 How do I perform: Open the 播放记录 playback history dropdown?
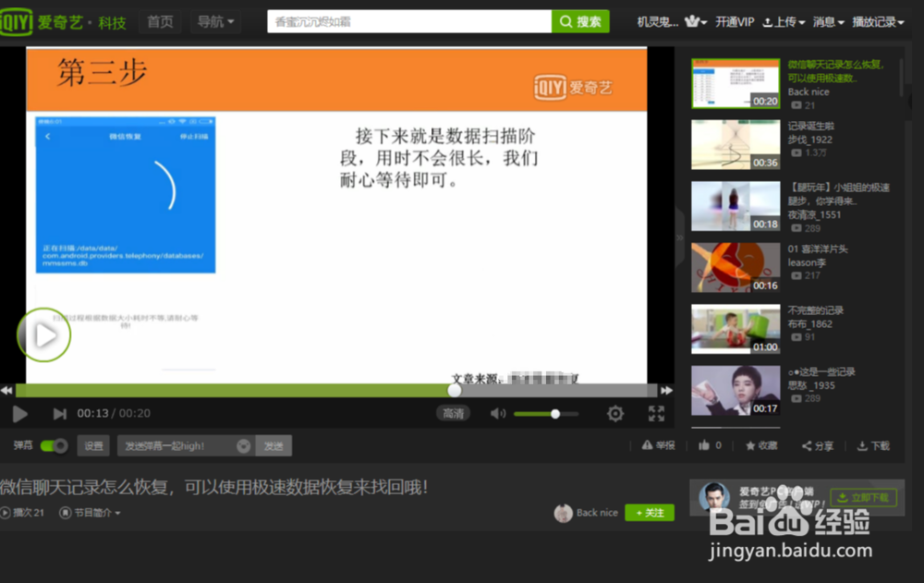coord(875,21)
